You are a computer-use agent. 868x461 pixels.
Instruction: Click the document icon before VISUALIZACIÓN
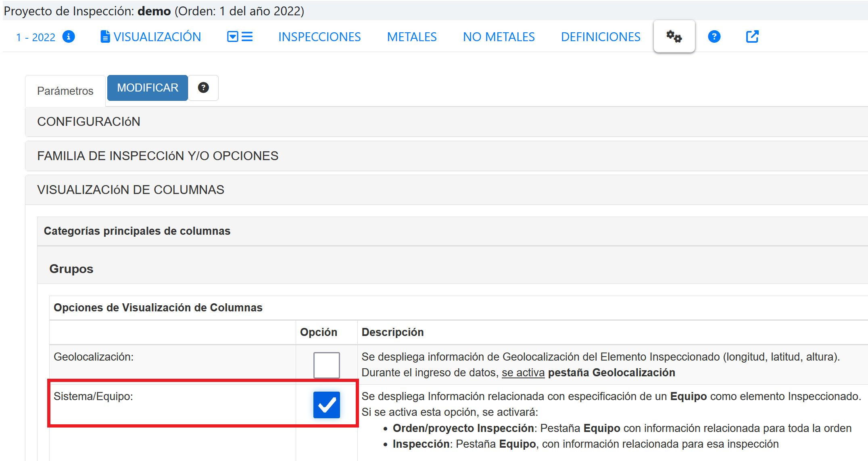coord(105,37)
